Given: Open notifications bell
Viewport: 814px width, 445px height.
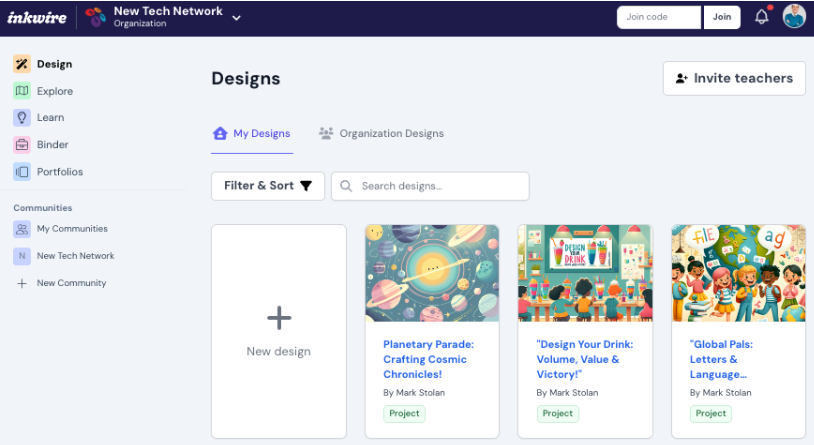Looking at the screenshot, I should point(762,17).
